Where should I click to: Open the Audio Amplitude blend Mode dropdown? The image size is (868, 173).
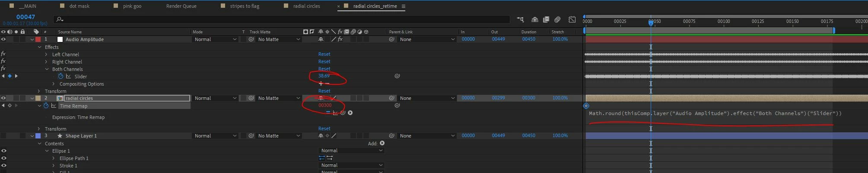215,39
